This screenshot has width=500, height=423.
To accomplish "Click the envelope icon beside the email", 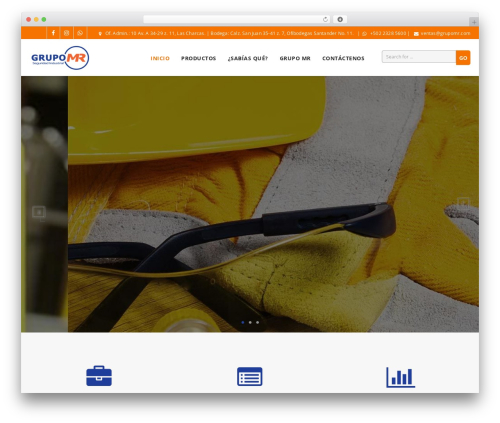I will [416, 34].
